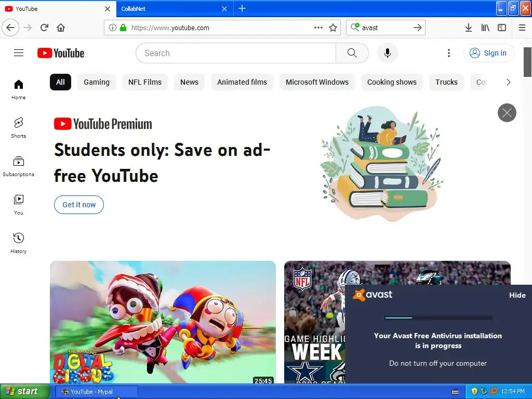Open page actions three-dots in address bar

click(x=318, y=28)
